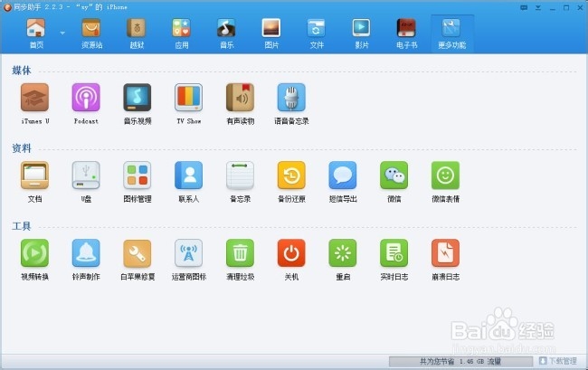Launch the 视频转换 video converter tool
This screenshot has width=588, height=370.
pyautogui.click(x=35, y=253)
